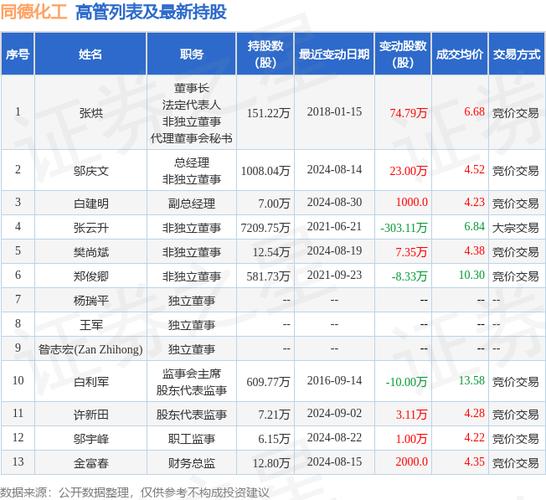Click the date 2024-08-22
This screenshot has width=546, height=500.
coord(334,437)
